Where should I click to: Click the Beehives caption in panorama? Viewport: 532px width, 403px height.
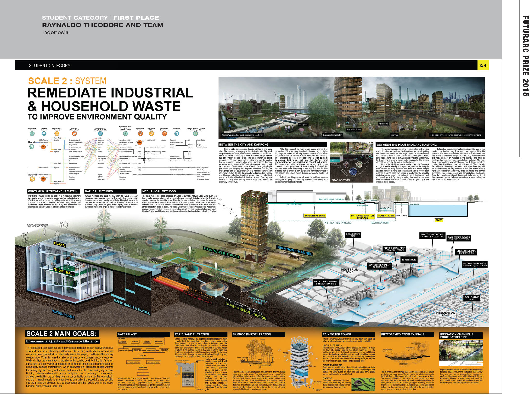(x=394, y=135)
